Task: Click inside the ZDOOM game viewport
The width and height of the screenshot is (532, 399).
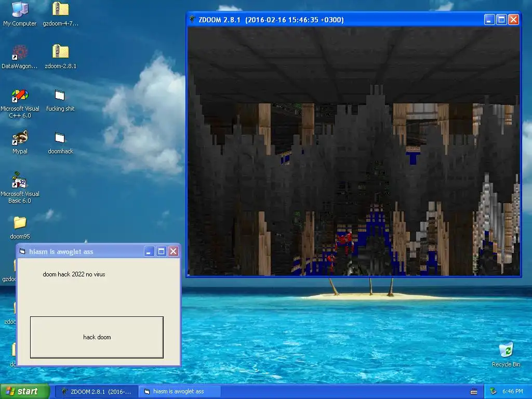Action: tap(354, 151)
